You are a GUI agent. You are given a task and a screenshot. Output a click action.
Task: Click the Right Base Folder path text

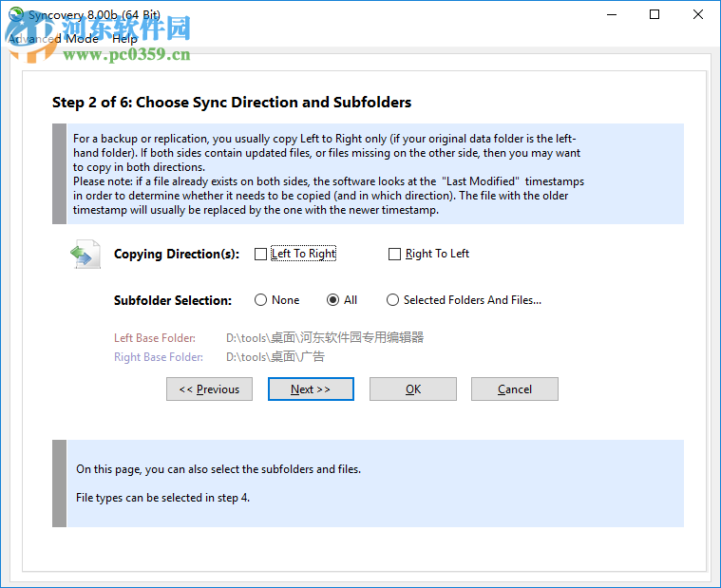(x=275, y=356)
